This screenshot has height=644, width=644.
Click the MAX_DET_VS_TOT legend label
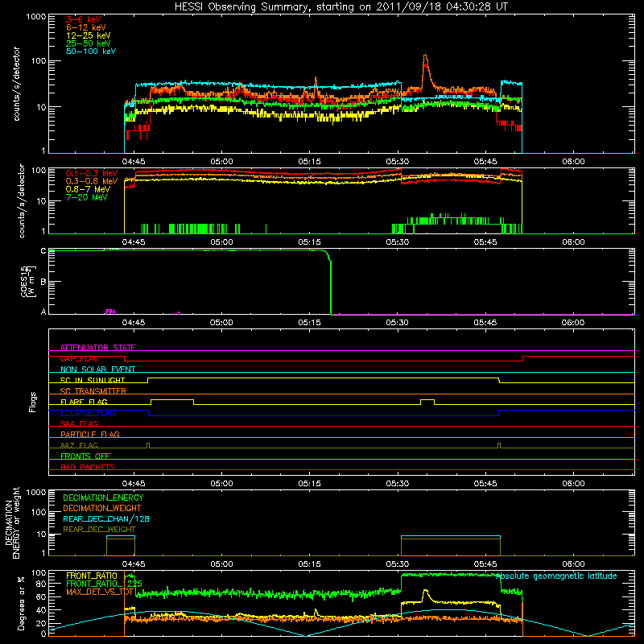point(99,592)
